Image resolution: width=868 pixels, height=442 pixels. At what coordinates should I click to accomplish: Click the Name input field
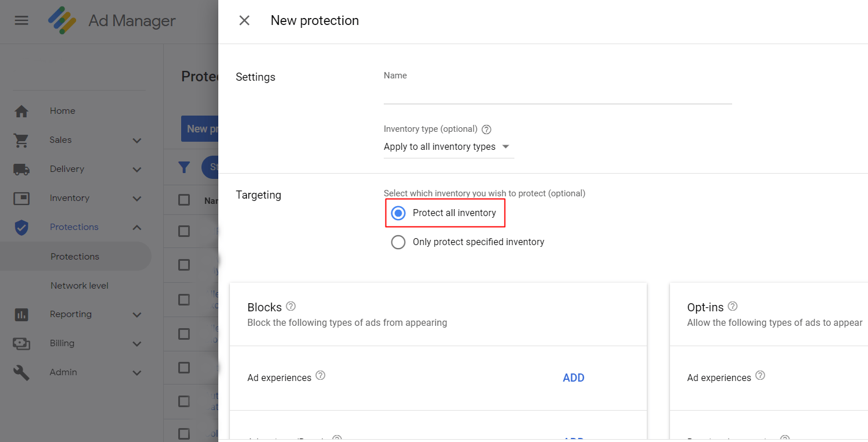click(557, 94)
